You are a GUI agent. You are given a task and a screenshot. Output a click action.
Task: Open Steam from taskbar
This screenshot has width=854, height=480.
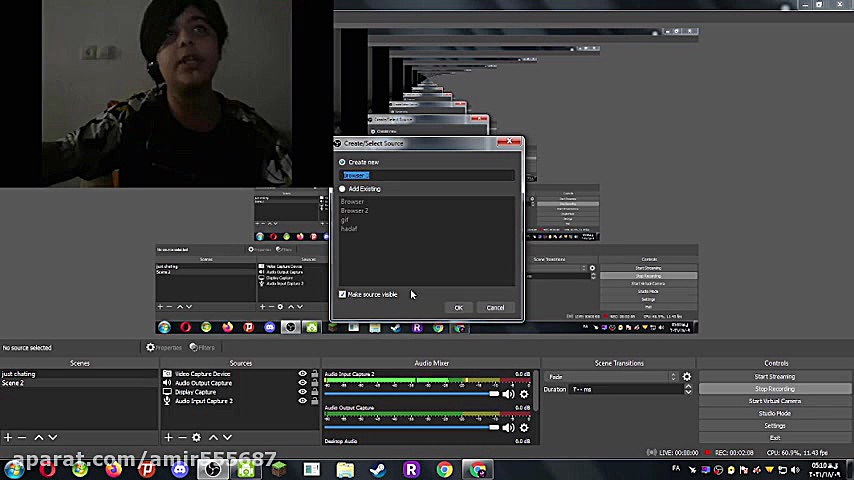tap(378, 469)
